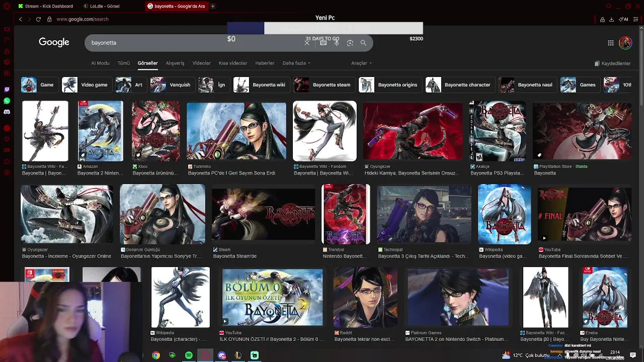Open the Google home logo
This screenshot has height=362, width=644.
54,42
